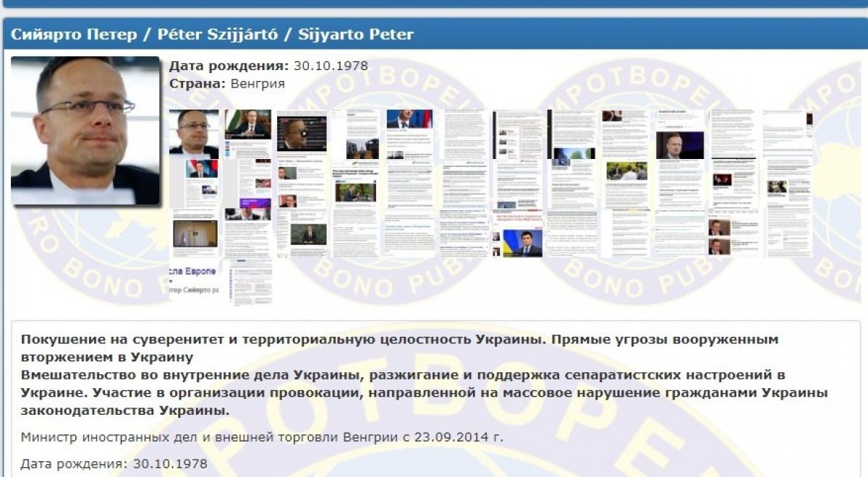Open the first thumbnail with close-up face in glasses
The height and width of the screenshot is (477, 868).
pyautogui.click(x=194, y=134)
